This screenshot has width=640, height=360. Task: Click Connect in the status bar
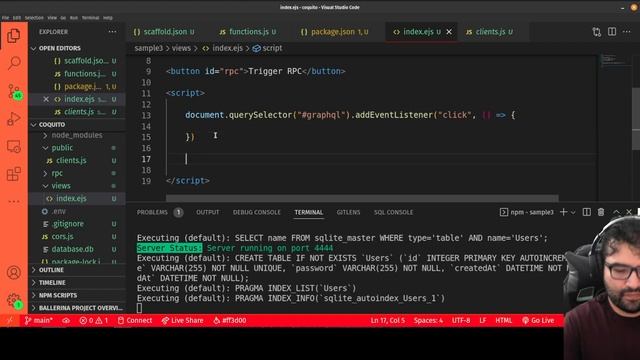pyautogui.click(x=135, y=320)
